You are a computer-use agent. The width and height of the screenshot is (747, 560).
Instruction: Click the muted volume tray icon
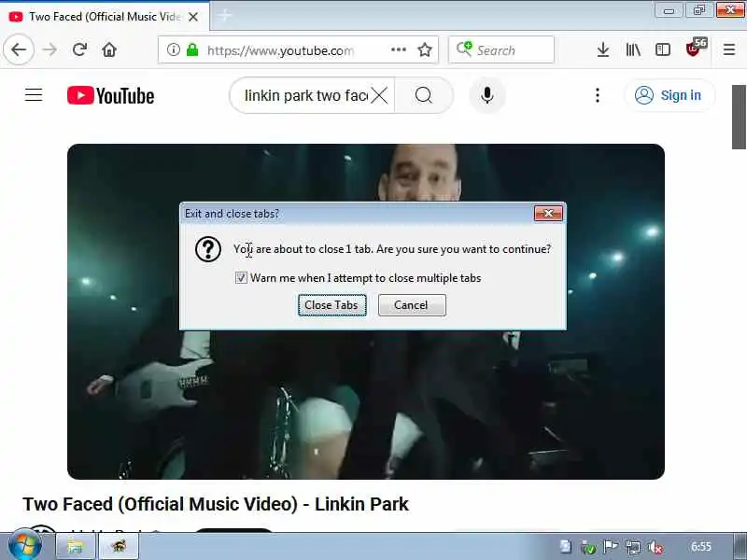click(x=656, y=547)
